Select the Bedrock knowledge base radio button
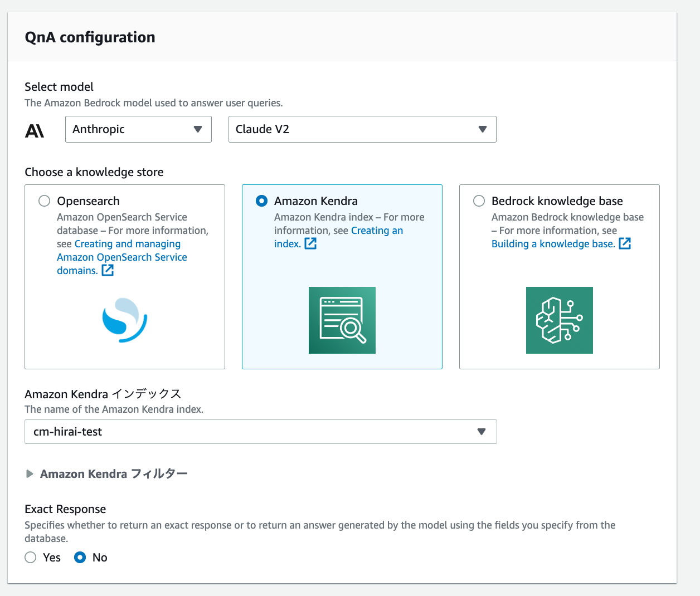Screen dimensions: 700x596 pos(479,201)
